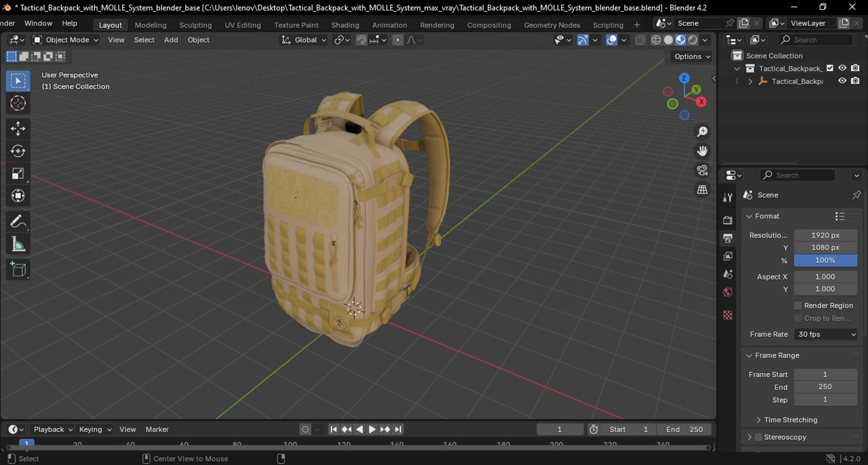Open the Tool properties tab
The image size is (868, 465).
[x=727, y=198]
